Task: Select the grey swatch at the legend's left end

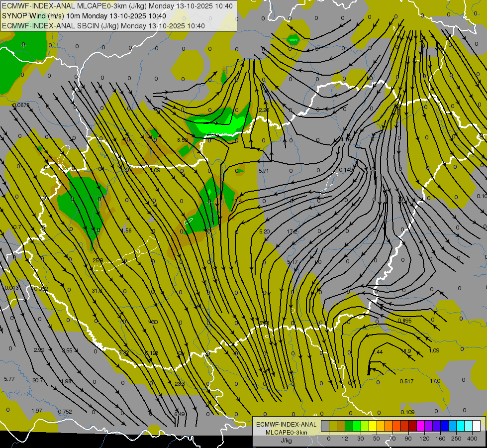Action: [x=325, y=426]
